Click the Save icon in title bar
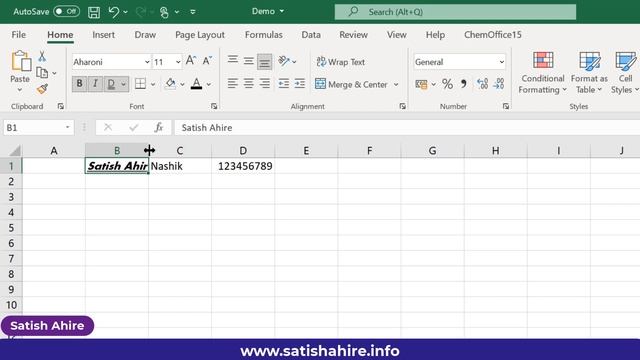The width and height of the screenshot is (640, 360). tap(94, 12)
